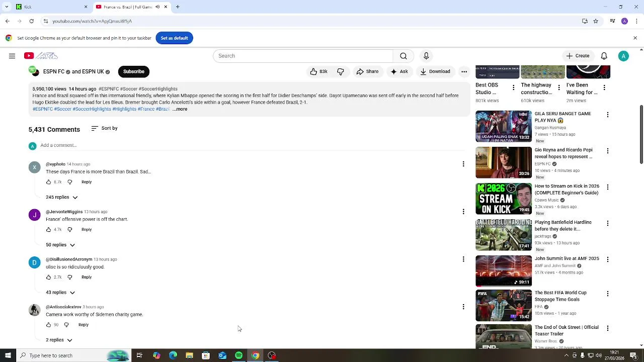The height and width of the screenshot is (362, 644).
Task: Open the account avatar menu
Action: (x=623, y=56)
